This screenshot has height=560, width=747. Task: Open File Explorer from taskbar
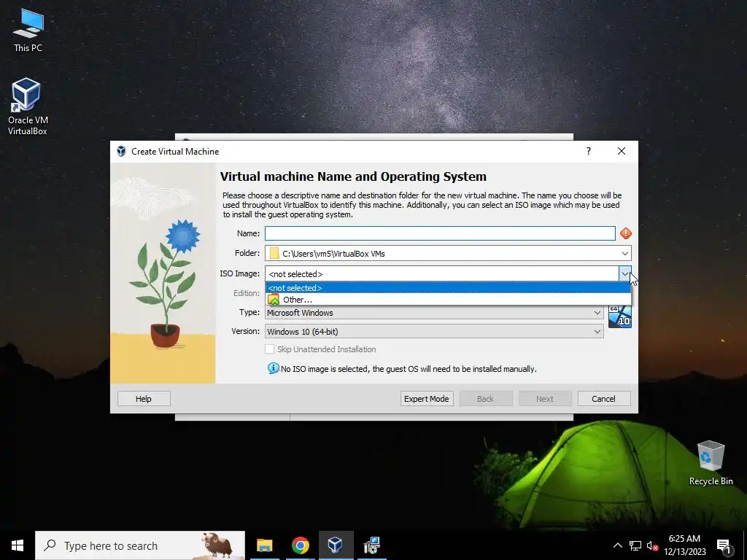point(264,545)
